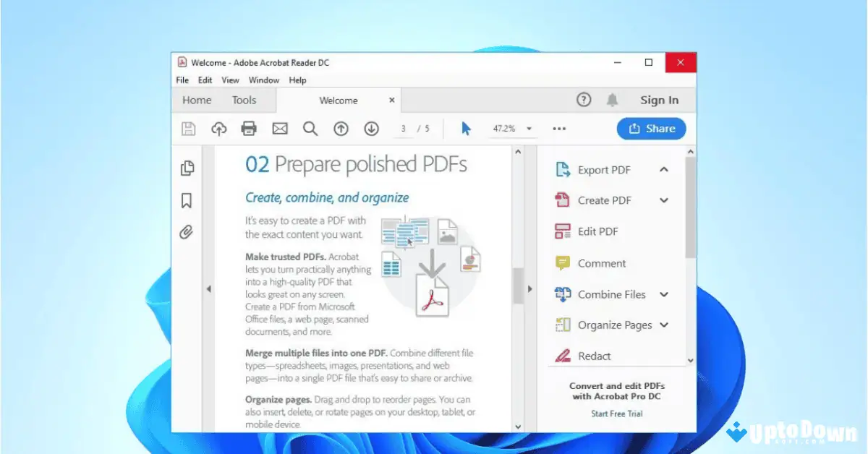
Task: Open the Print dialog from toolbar
Action: [x=249, y=128]
